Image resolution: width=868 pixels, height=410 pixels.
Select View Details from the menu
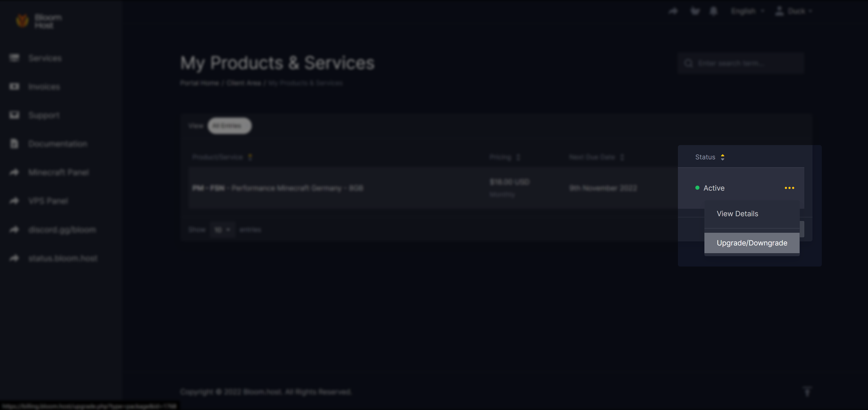click(737, 214)
